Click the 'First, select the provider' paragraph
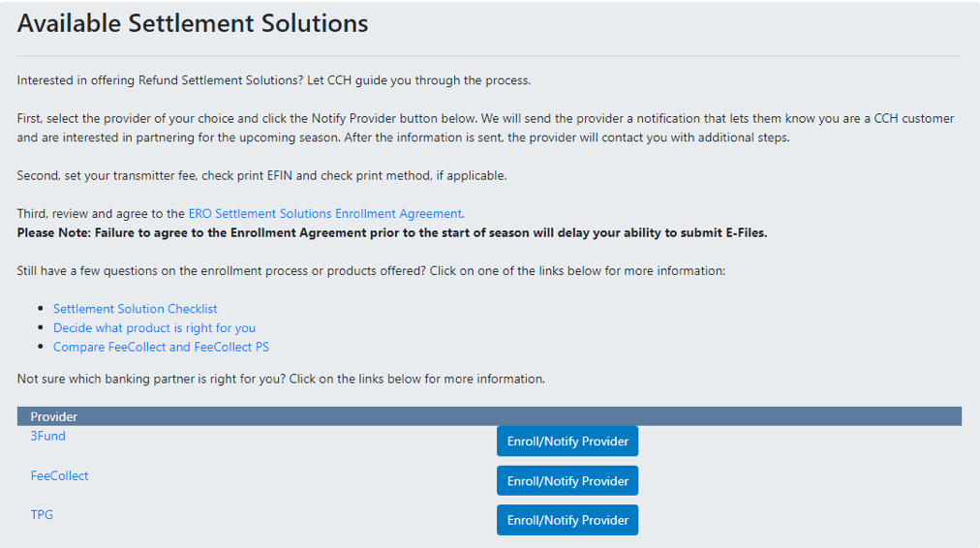The height and width of the screenshot is (548, 980). click(485, 128)
